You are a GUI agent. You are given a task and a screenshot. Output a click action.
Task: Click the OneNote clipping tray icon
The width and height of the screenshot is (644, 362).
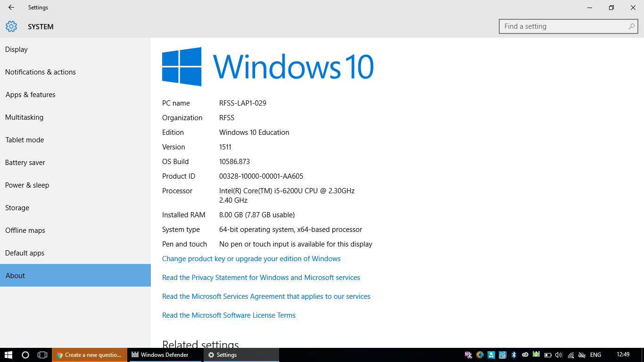[468, 355]
